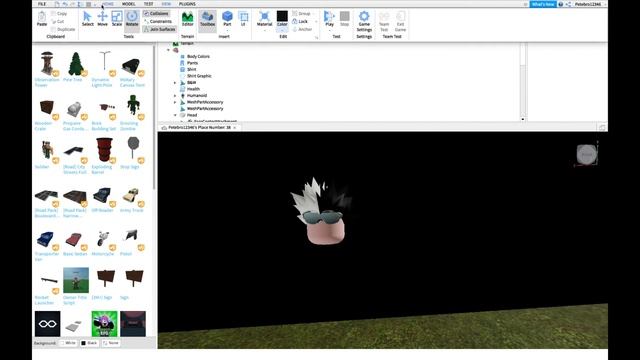
Task: Toggle Join Surfaces option
Action: pos(160,29)
